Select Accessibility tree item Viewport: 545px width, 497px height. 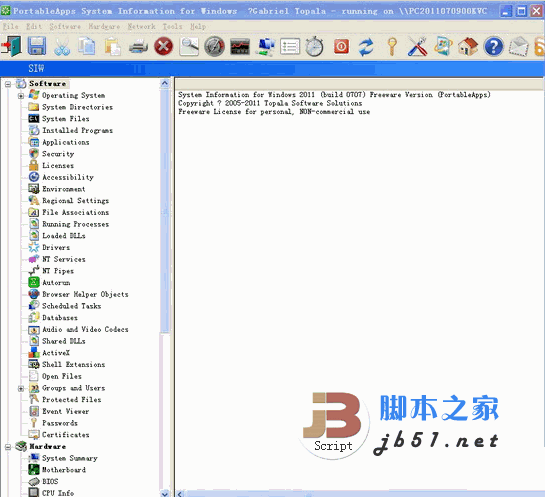tap(68, 177)
